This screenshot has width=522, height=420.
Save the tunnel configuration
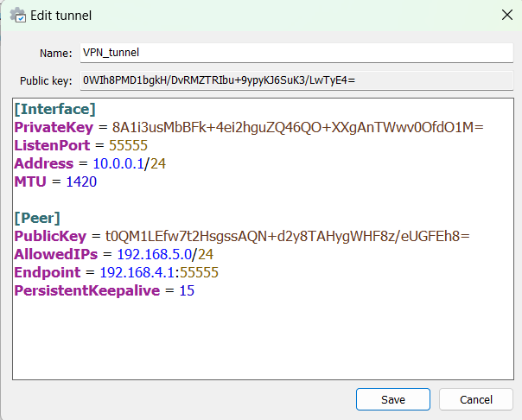coord(393,399)
